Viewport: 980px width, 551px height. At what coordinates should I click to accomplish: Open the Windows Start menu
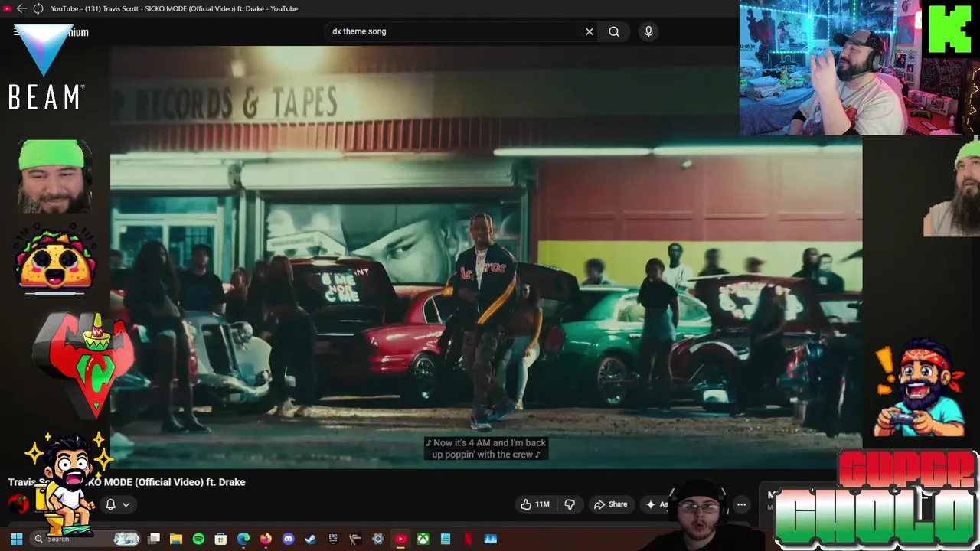click(16, 539)
